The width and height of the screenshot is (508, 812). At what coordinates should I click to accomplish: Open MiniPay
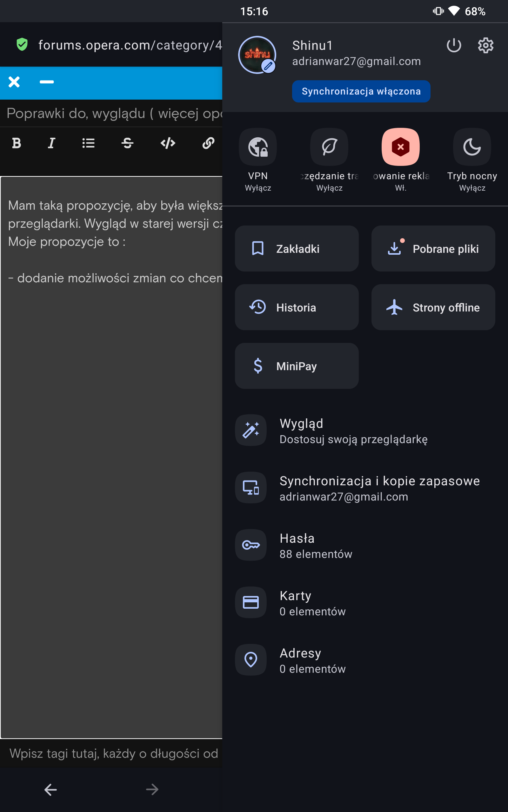point(297,366)
